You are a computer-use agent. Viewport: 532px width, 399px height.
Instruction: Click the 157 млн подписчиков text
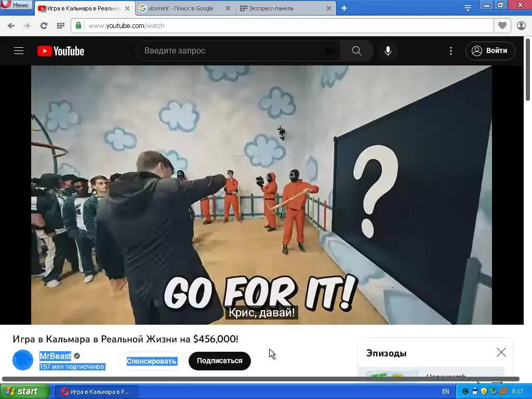pyautogui.click(x=72, y=367)
